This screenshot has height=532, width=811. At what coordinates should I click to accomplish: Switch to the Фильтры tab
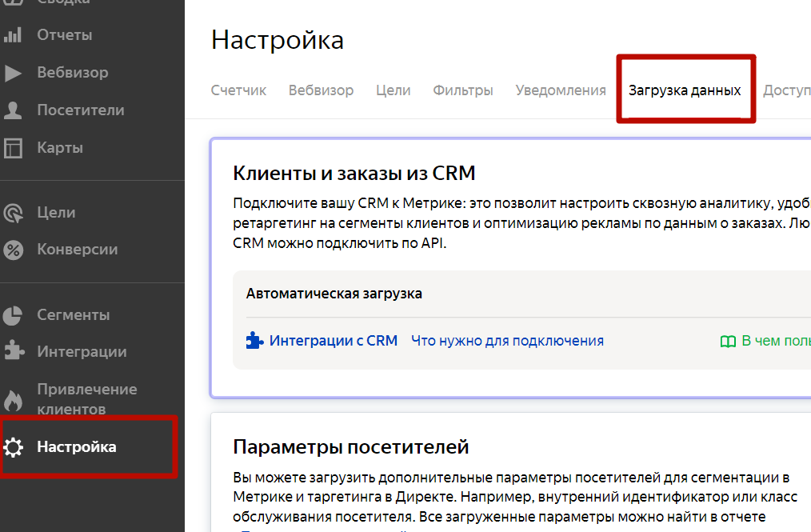click(463, 90)
